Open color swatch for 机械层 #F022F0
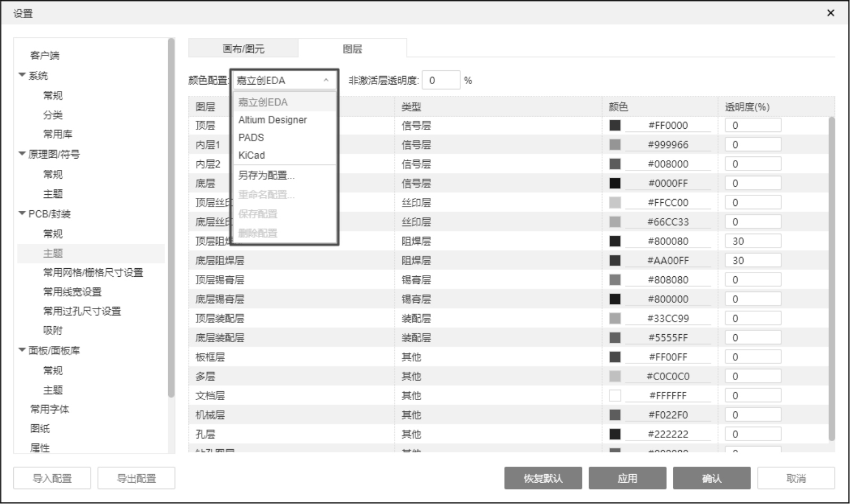Viewport: 850px width, 504px height. tap(615, 415)
